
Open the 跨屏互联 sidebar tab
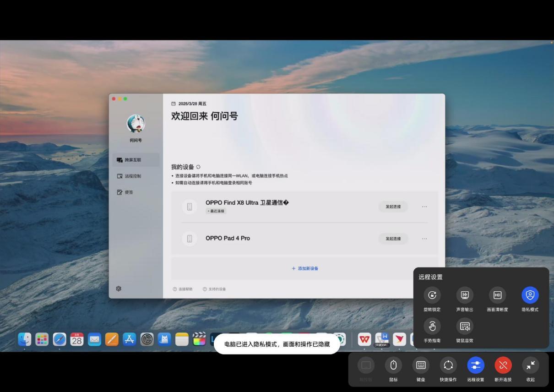[x=136, y=160]
